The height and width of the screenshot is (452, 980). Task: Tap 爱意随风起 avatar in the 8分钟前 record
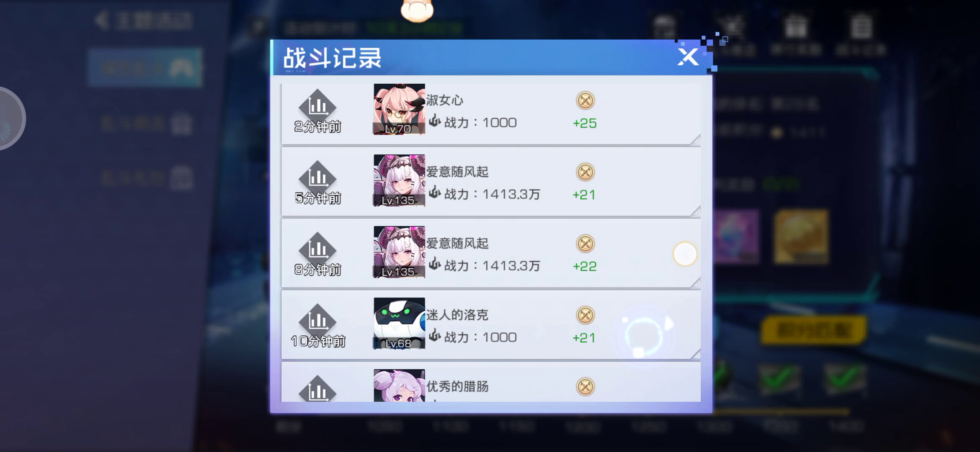click(399, 252)
